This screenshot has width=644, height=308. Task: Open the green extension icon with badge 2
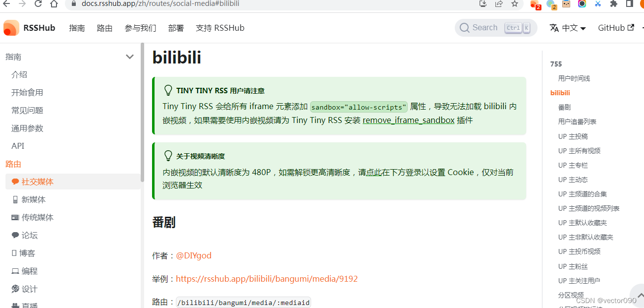551,4
